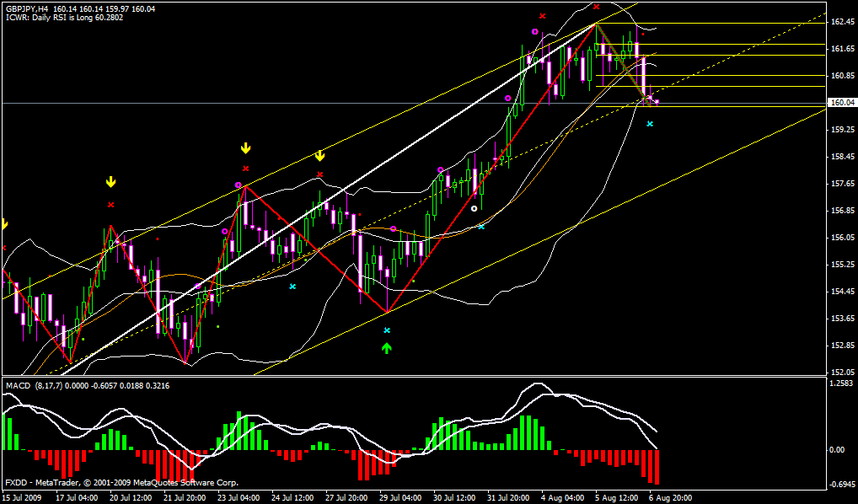Click the 29 Jul 04:00 time label
The image size is (858, 504).
(401, 498)
